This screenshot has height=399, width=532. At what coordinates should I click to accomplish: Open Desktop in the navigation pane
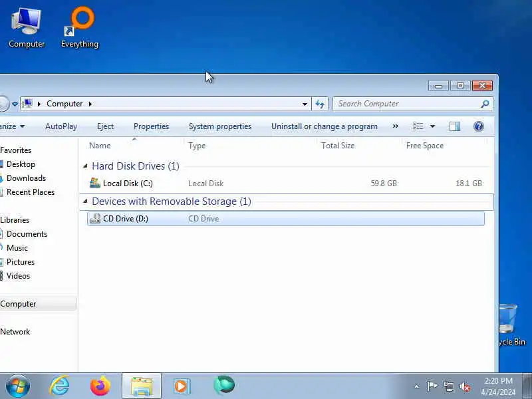pos(21,164)
